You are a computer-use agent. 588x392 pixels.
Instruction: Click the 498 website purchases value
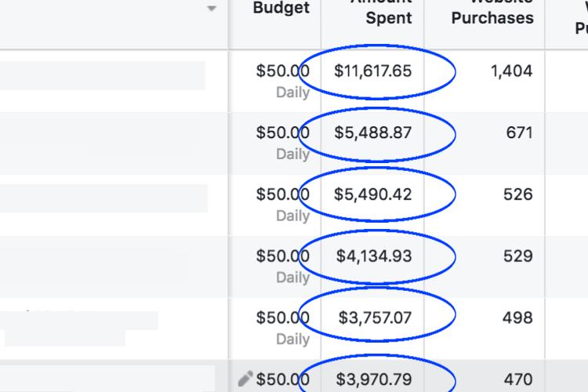point(517,318)
